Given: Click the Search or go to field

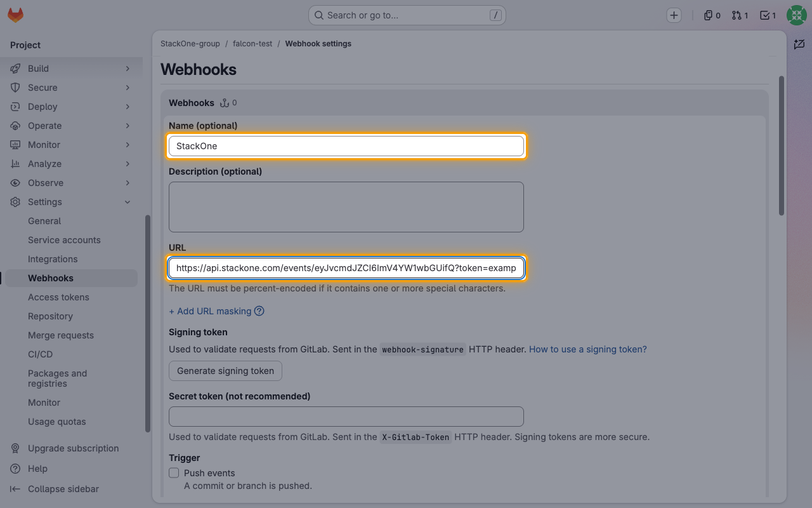Looking at the screenshot, I should (x=407, y=15).
